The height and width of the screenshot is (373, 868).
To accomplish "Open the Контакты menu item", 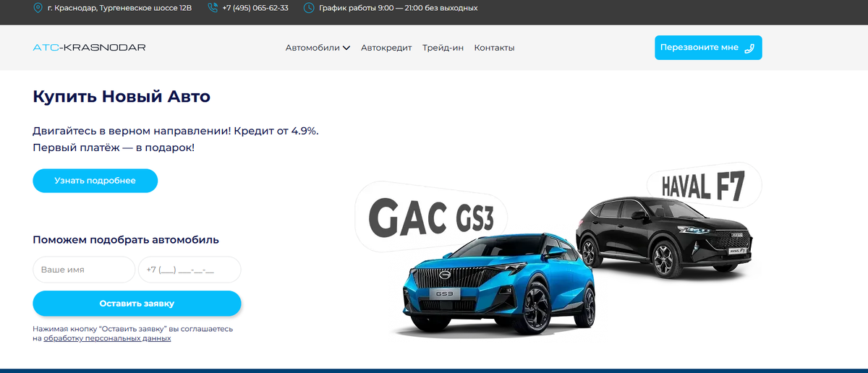I will (x=494, y=48).
